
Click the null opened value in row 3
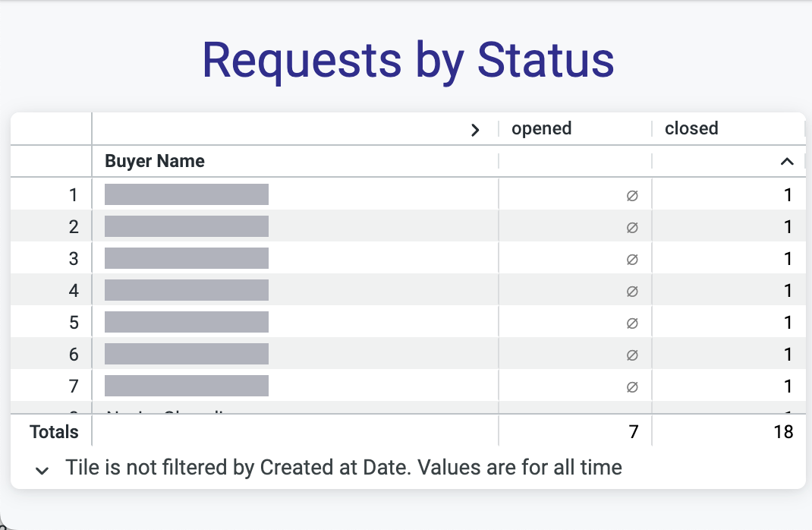coord(632,260)
